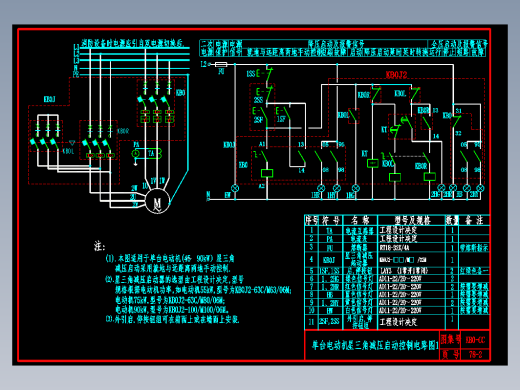The width and height of the screenshot is (520, 390).
Task: Click the 页号 cell in title block
Action: (450, 354)
